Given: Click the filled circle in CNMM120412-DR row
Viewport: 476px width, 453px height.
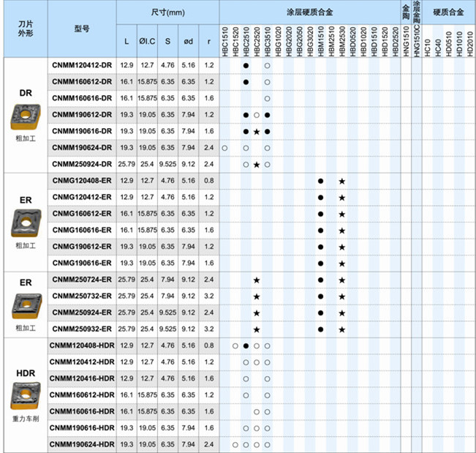Looking at the screenshot, I should [246, 66].
